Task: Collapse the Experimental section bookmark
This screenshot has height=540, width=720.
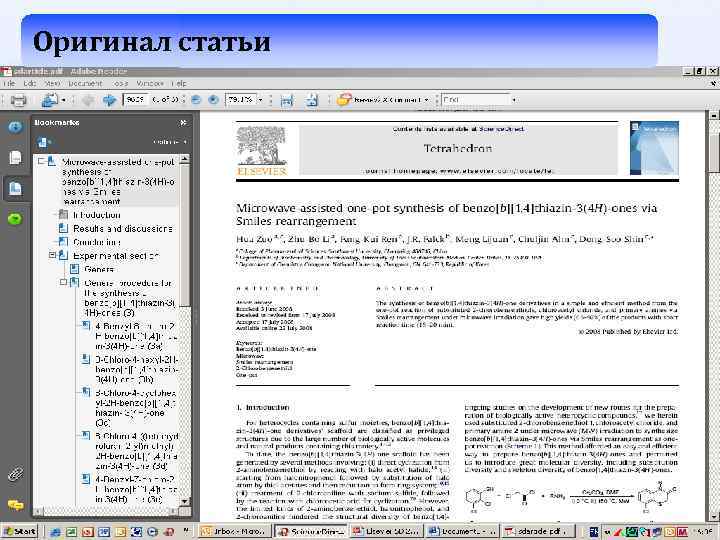Action: point(52,255)
